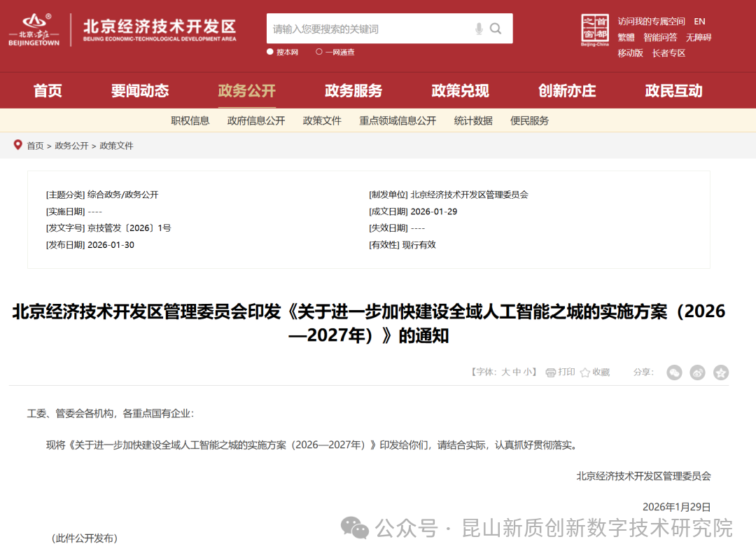The image size is (756, 558).
Task: Select the 一网通查 radio button
Action: (319, 52)
